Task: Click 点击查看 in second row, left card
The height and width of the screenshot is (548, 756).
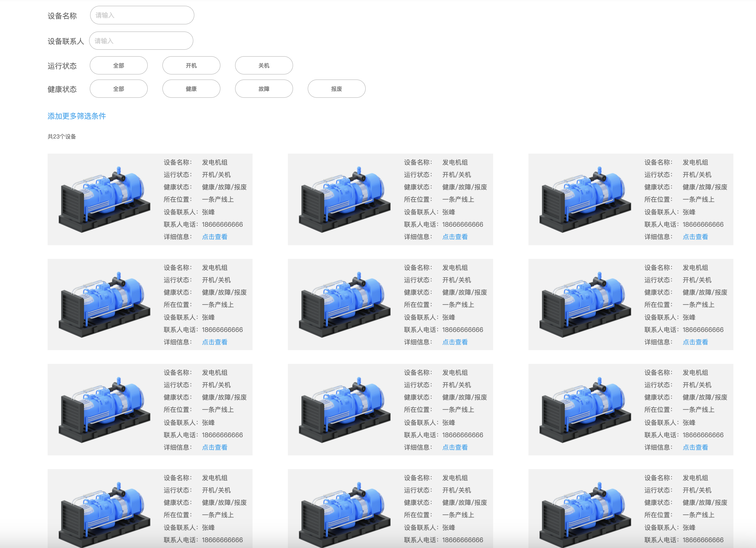Action: [215, 342]
